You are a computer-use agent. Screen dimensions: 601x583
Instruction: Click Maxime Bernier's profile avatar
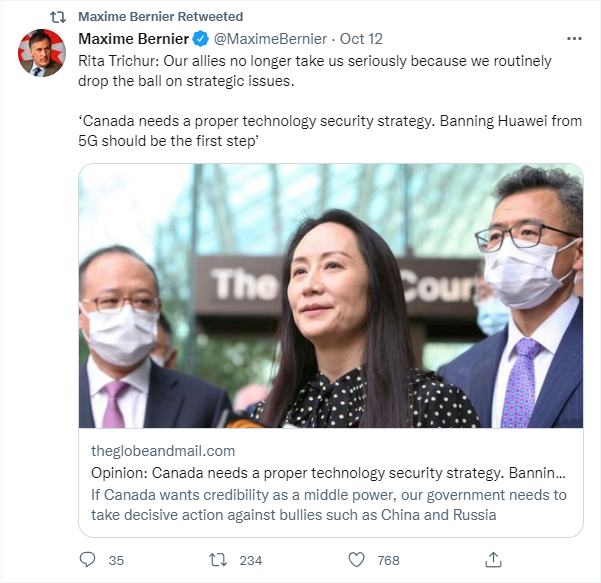pyautogui.click(x=42, y=53)
